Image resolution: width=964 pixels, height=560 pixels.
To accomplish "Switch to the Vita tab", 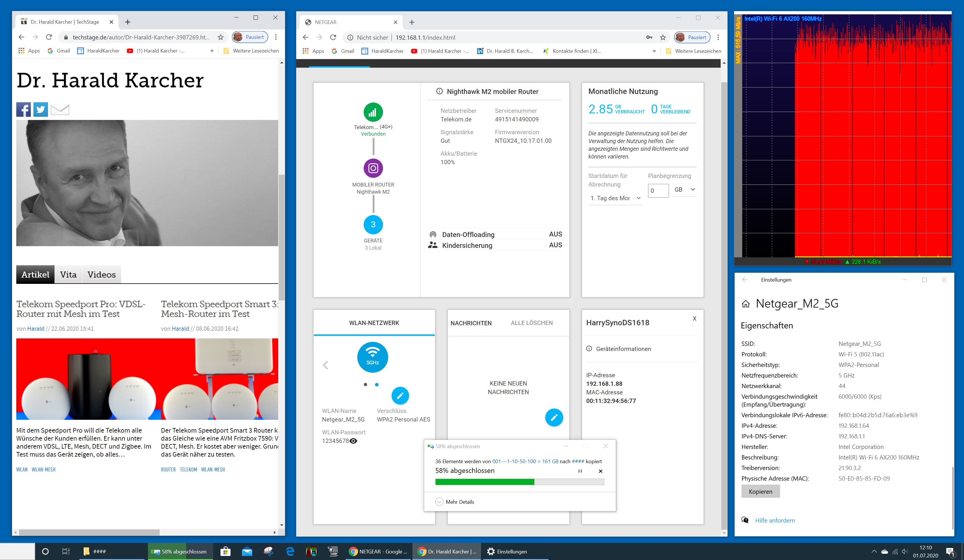I will pos(68,275).
